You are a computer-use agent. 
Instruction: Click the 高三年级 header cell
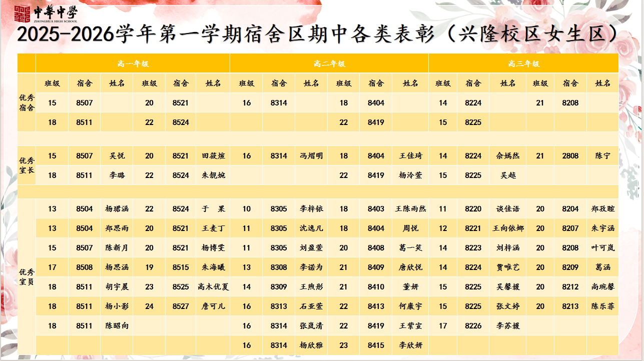[x=523, y=63]
